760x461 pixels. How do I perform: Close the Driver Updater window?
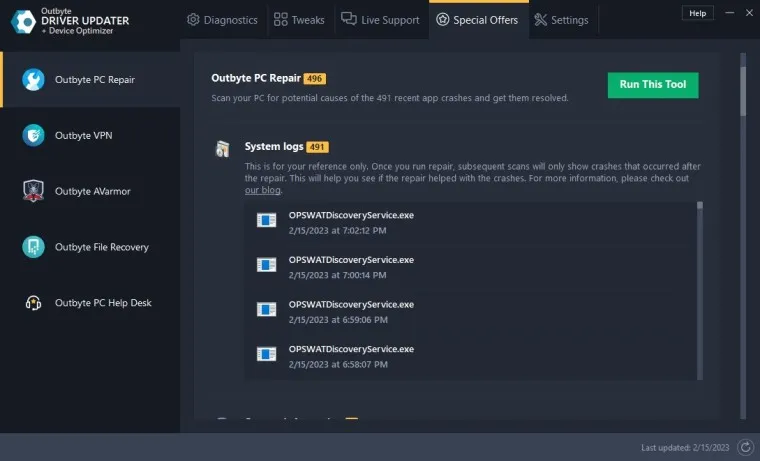click(x=749, y=13)
